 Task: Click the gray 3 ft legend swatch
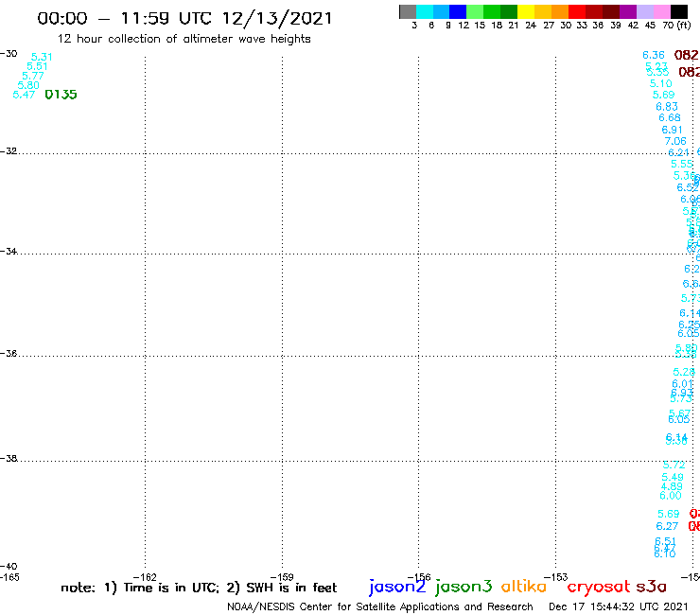(x=408, y=11)
